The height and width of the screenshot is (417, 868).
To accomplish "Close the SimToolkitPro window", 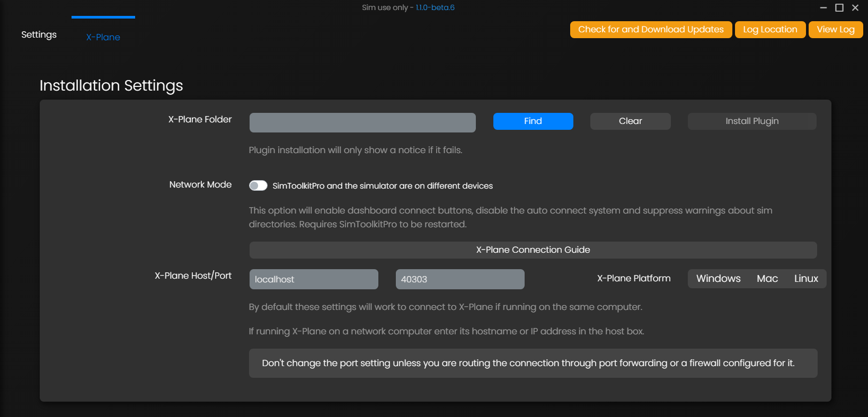I will [x=855, y=7].
